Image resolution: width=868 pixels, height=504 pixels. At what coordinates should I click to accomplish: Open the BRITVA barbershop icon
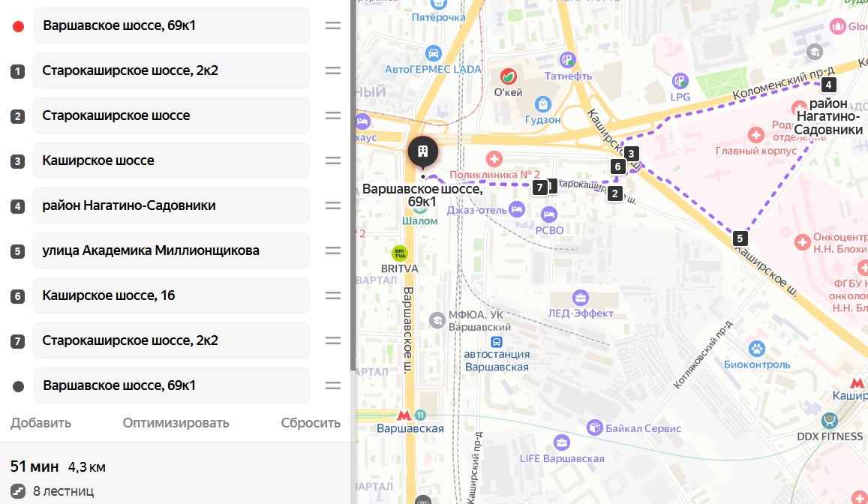pos(400,253)
